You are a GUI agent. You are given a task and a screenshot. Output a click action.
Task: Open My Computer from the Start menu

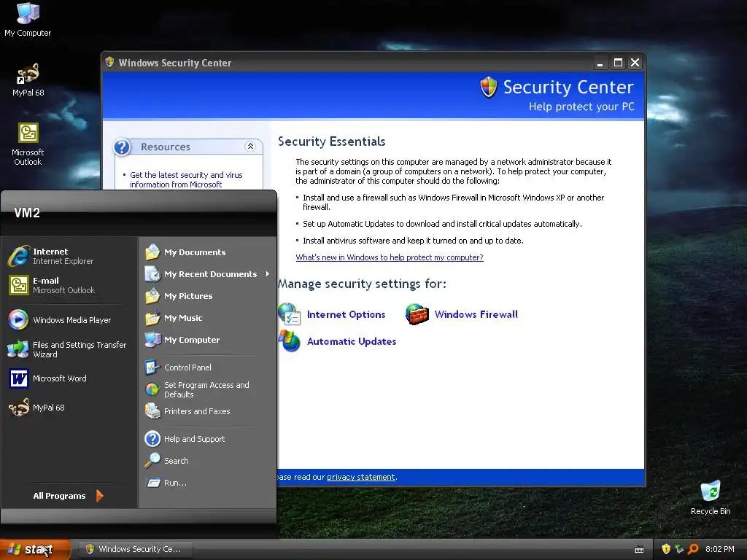point(183,340)
